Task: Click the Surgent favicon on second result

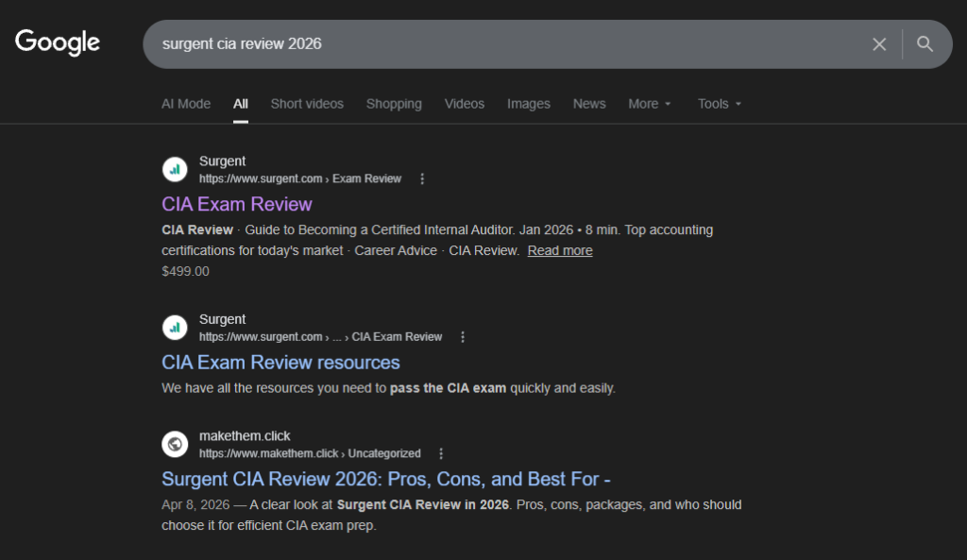Action: point(175,328)
